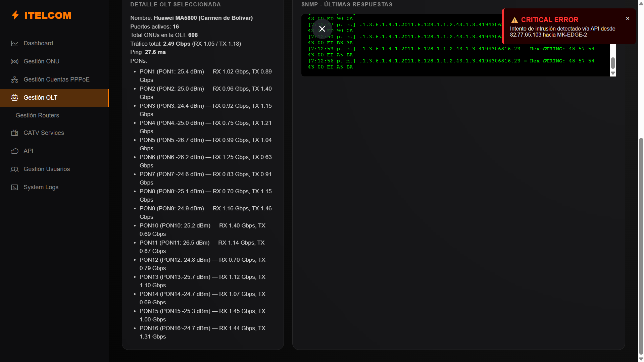Open the API section
644x362 pixels.
click(54, 151)
